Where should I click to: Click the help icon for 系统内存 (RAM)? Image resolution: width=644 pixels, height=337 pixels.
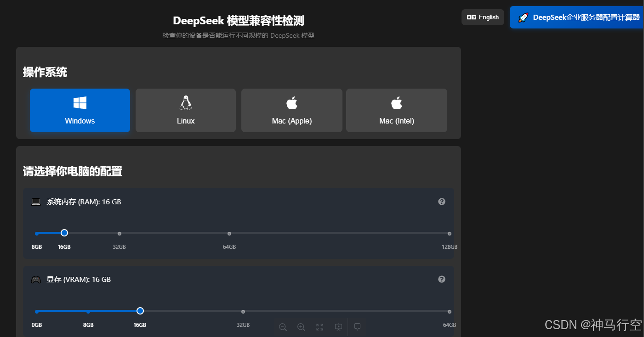(442, 202)
